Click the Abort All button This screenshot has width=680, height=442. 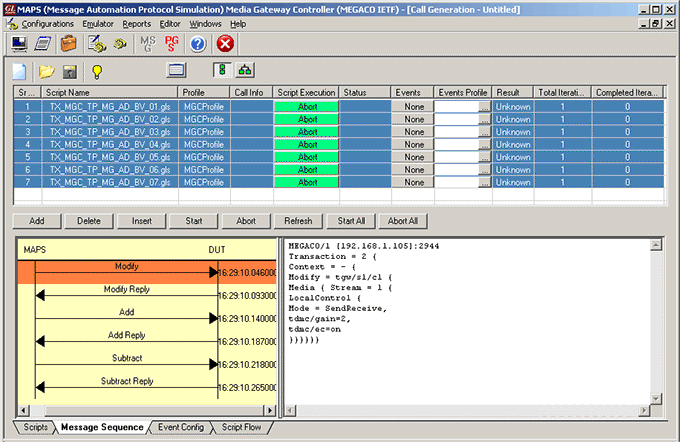pyautogui.click(x=403, y=221)
